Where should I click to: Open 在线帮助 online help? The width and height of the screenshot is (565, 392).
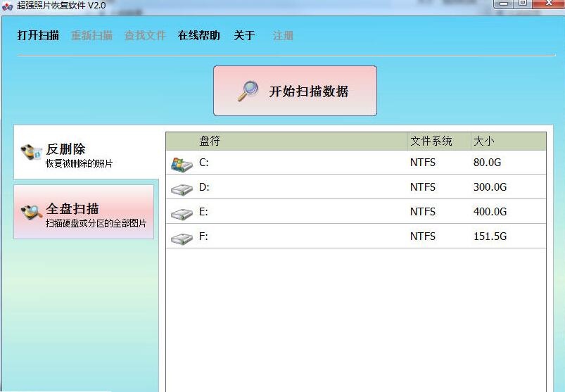[x=199, y=35]
